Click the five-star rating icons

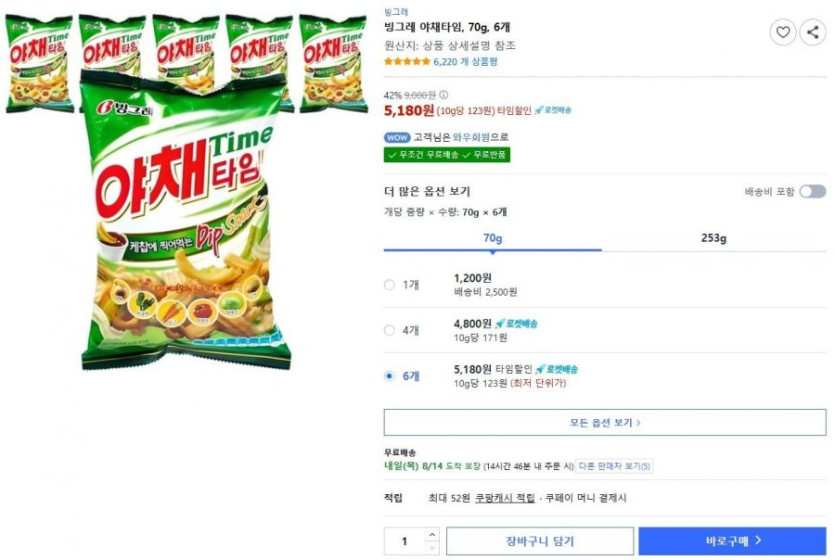pyautogui.click(x=407, y=61)
